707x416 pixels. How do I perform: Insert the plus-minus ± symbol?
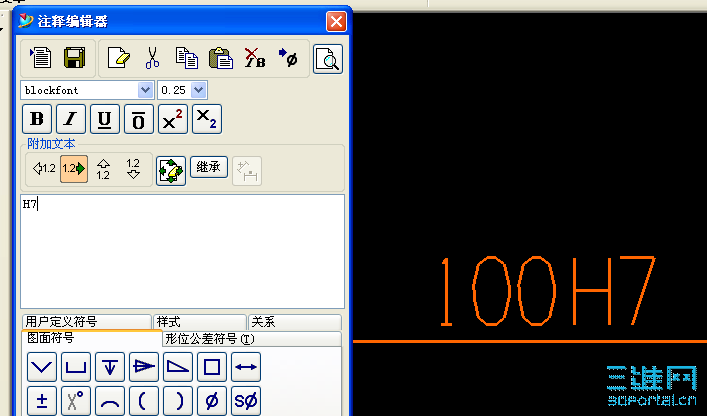click(x=42, y=401)
